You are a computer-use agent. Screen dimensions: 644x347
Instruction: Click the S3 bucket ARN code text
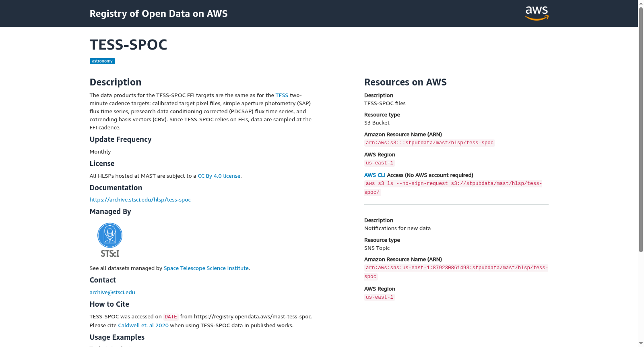[x=429, y=143]
